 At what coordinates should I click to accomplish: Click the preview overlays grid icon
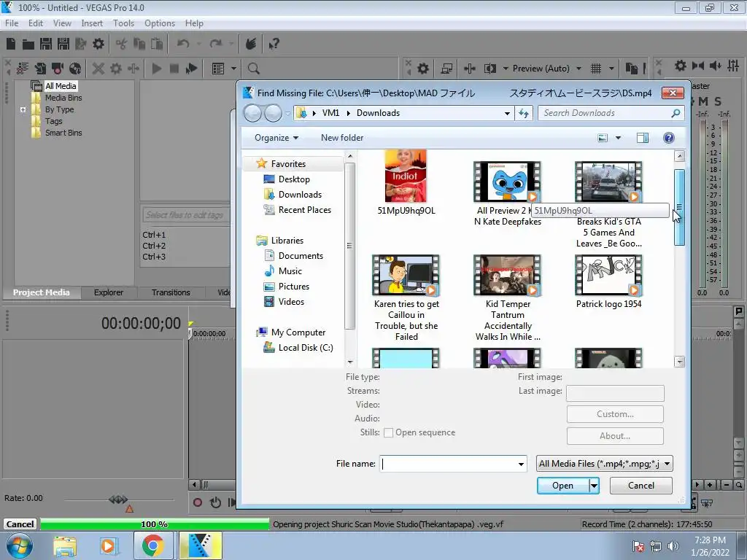tap(596, 69)
